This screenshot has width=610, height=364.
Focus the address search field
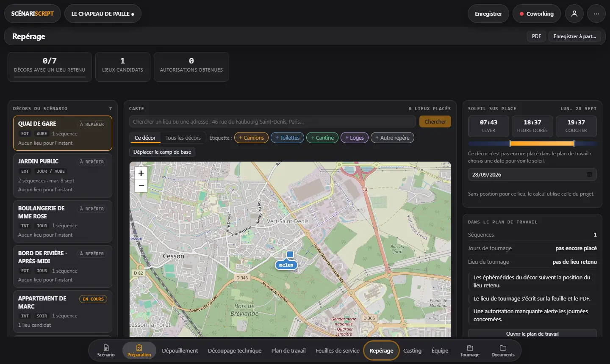[272, 121]
